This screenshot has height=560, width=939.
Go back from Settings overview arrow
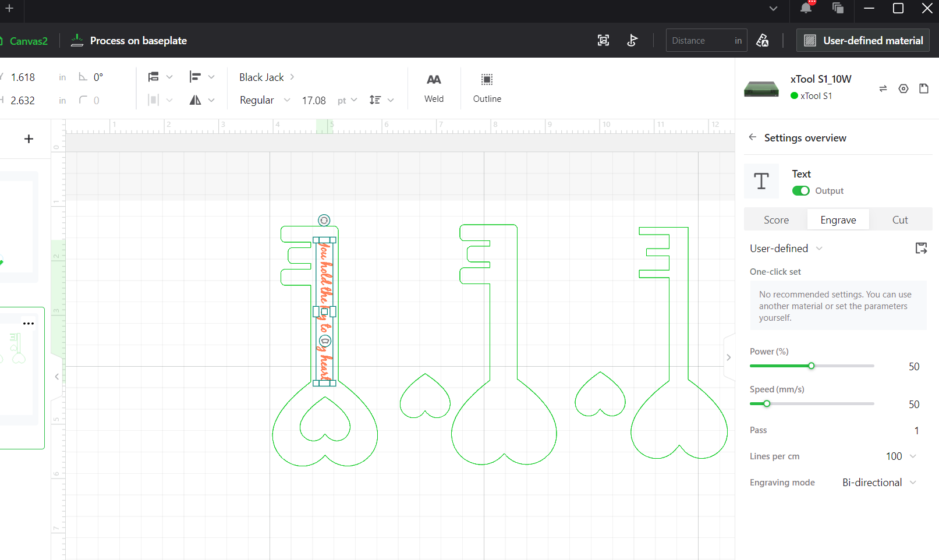pyautogui.click(x=753, y=137)
